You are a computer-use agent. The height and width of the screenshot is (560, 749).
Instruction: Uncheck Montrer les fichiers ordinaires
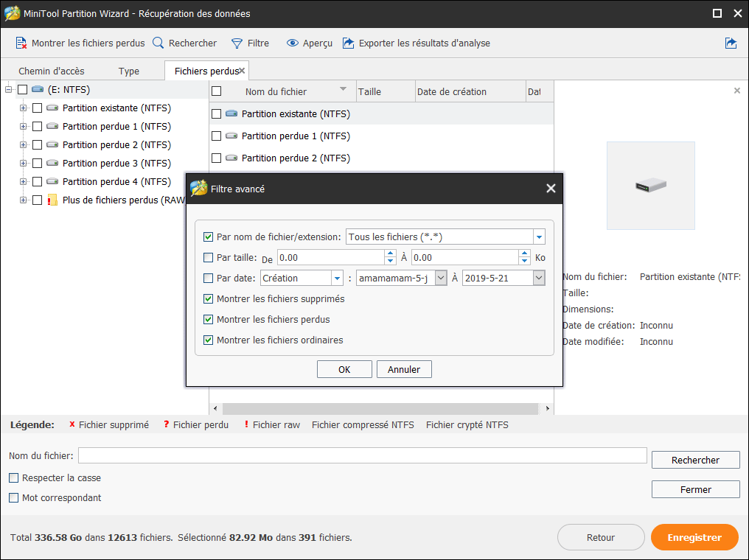point(209,340)
